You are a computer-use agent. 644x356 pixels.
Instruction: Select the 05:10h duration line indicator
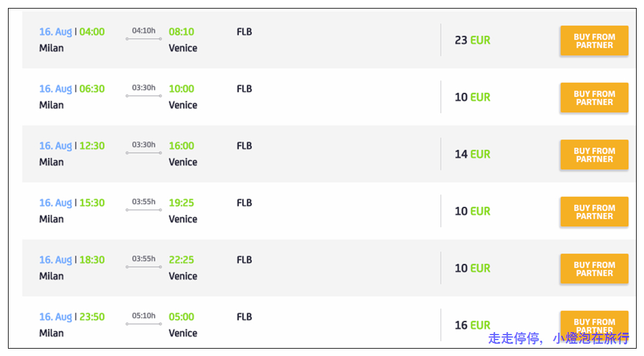[144, 324]
